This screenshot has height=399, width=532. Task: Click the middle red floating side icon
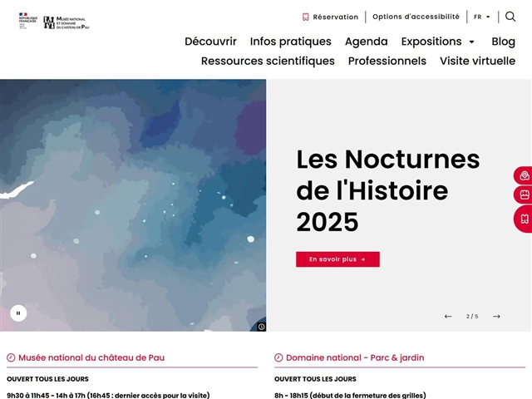(525, 195)
